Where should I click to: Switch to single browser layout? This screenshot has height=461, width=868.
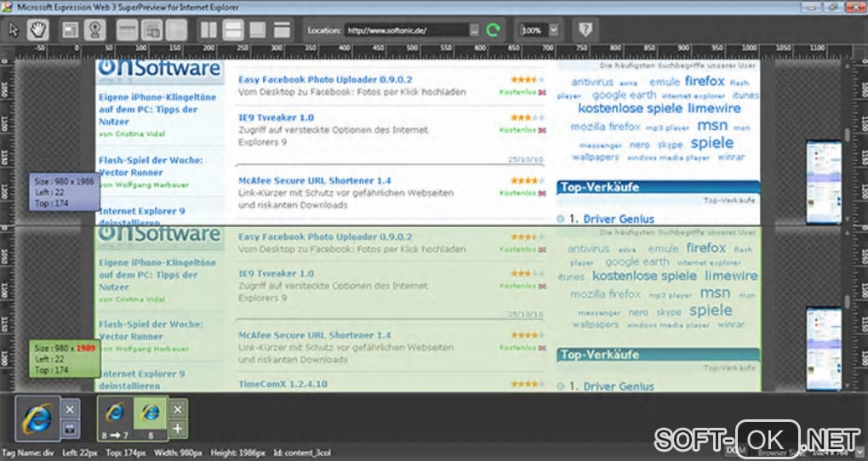(x=282, y=30)
